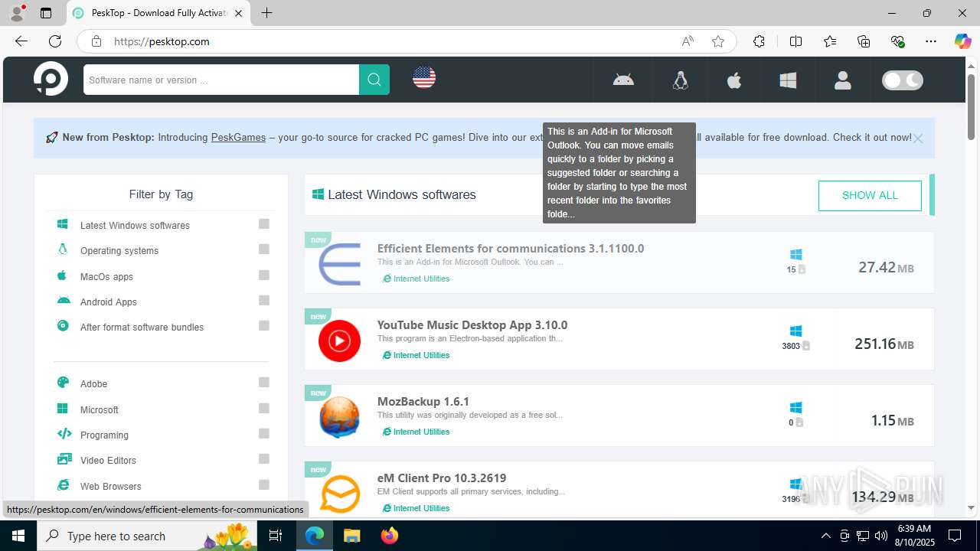The width and height of the screenshot is (980, 551).
Task: Open MozBackup 1.6.1 title link
Action: coord(423,401)
